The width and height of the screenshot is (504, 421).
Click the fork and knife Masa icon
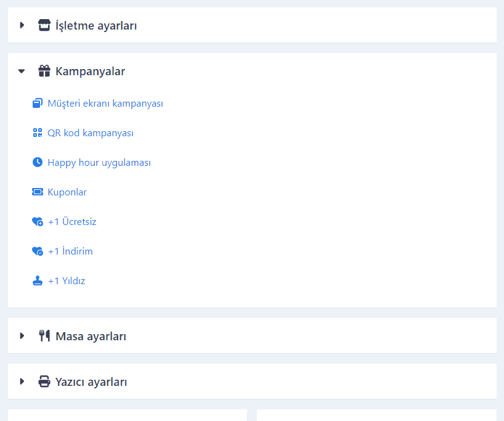[44, 336]
